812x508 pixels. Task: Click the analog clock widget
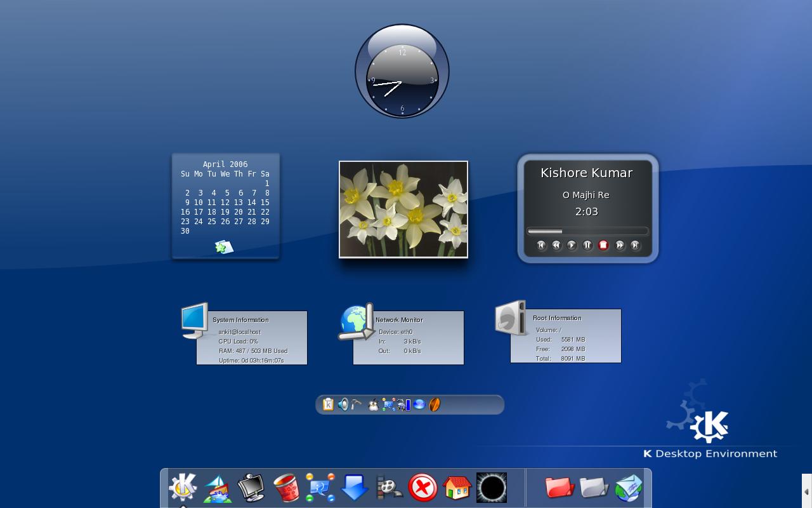tap(402, 71)
